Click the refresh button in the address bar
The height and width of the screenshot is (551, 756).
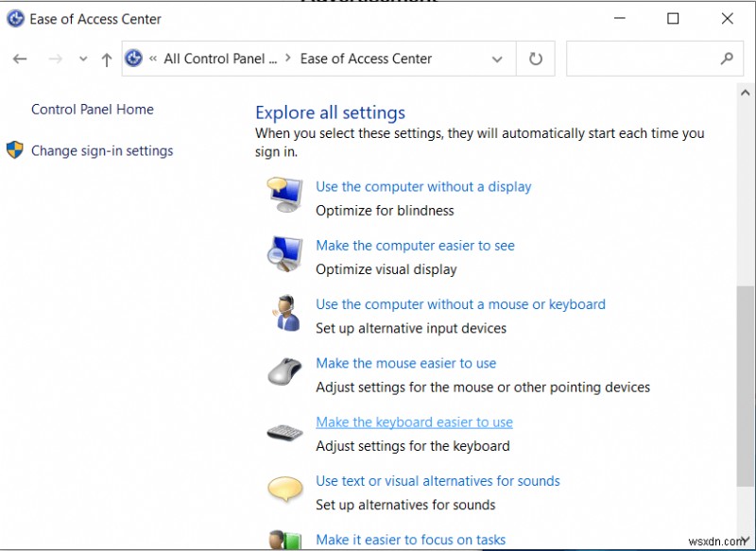point(535,58)
